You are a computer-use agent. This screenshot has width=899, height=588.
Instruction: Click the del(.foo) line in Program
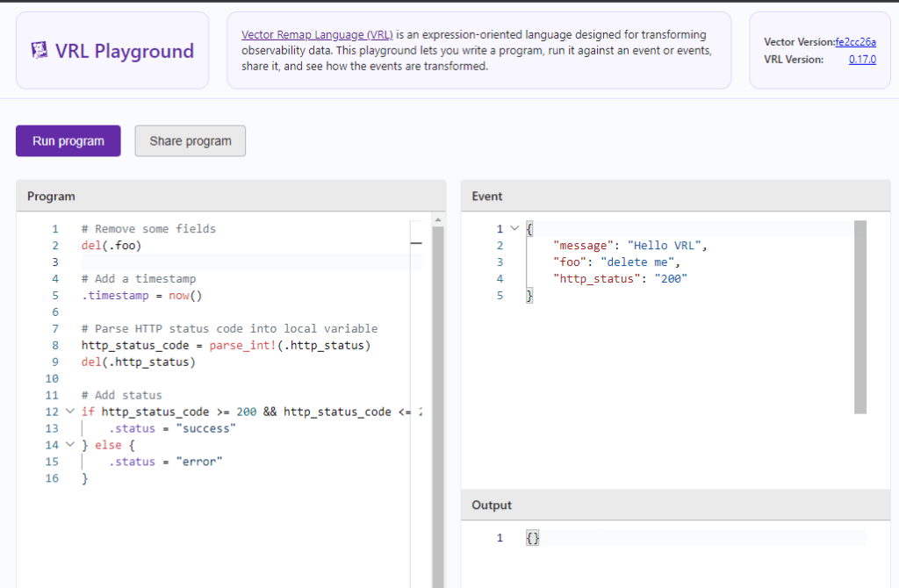point(111,246)
